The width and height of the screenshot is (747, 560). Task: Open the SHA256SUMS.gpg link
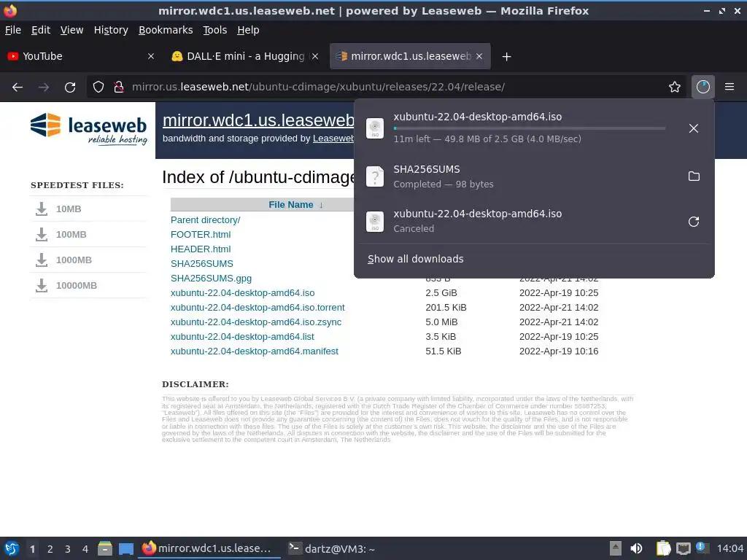211,278
